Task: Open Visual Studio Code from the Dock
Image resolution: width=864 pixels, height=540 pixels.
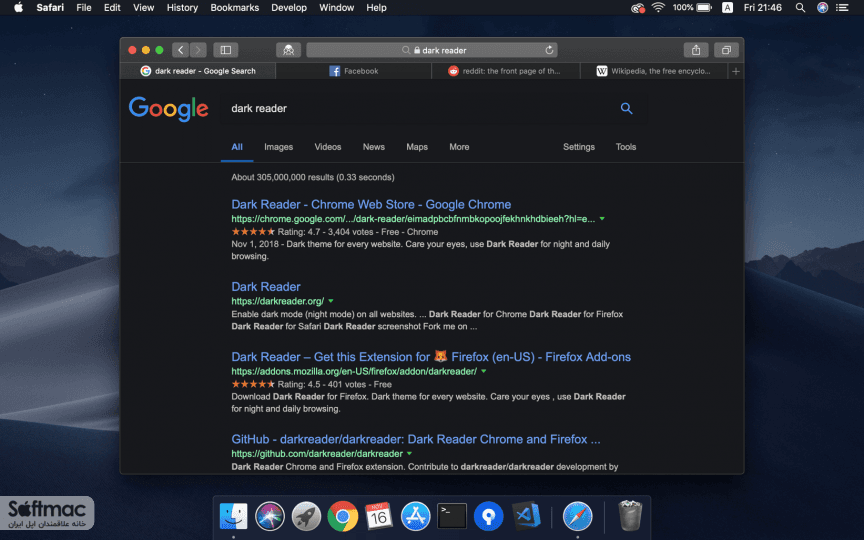Action: point(526,516)
